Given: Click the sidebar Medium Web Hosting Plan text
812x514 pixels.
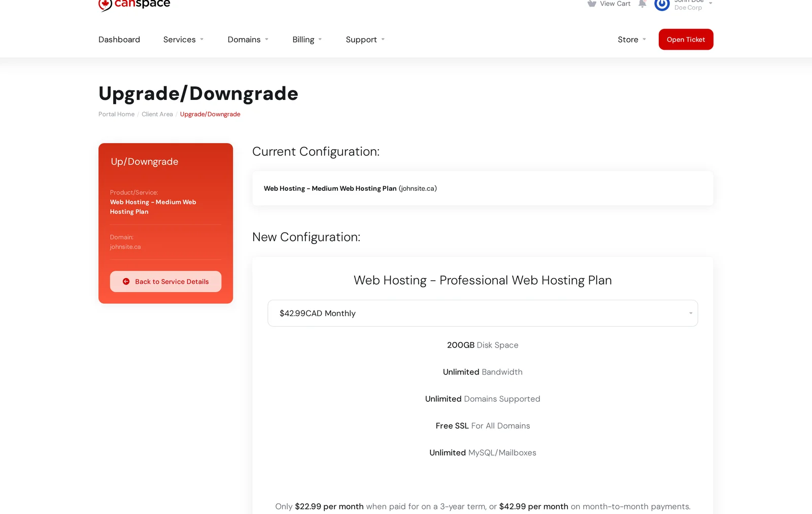Looking at the screenshot, I should click(x=153, y=207).
